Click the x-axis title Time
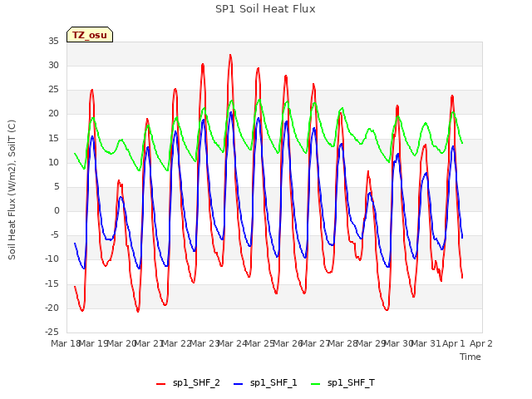The image size is (532, 399). (470, 357)
